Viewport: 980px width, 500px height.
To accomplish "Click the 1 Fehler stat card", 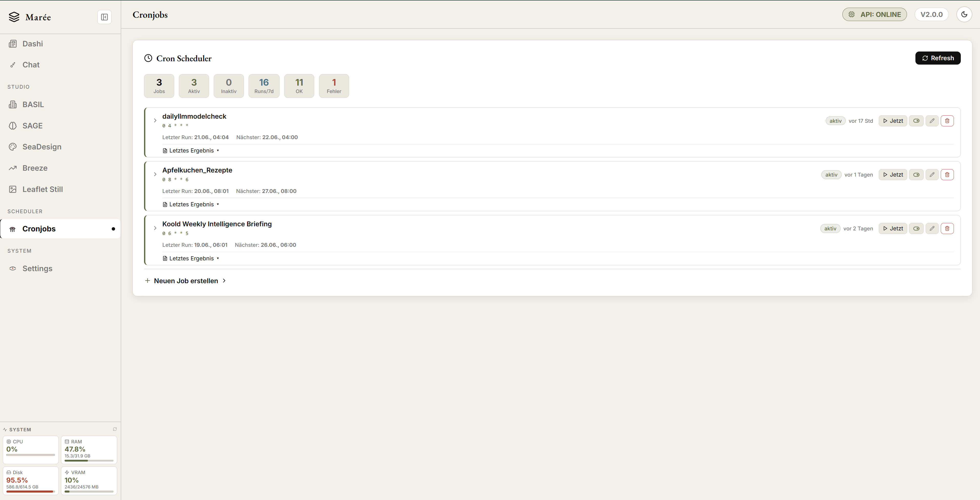I will click(334, 86).
